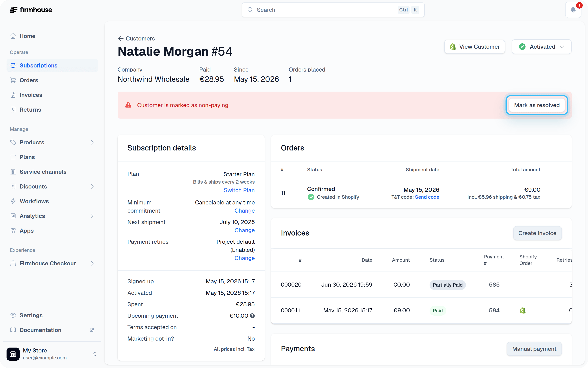This screenshot has width=588, height=368.
Task: Click the Products tag icon
Action: [13, 142]
